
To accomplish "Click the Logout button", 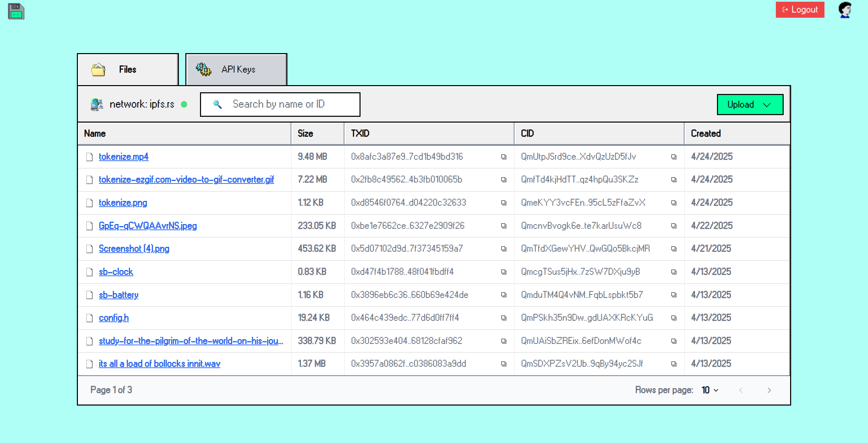I will coord(800,10).
